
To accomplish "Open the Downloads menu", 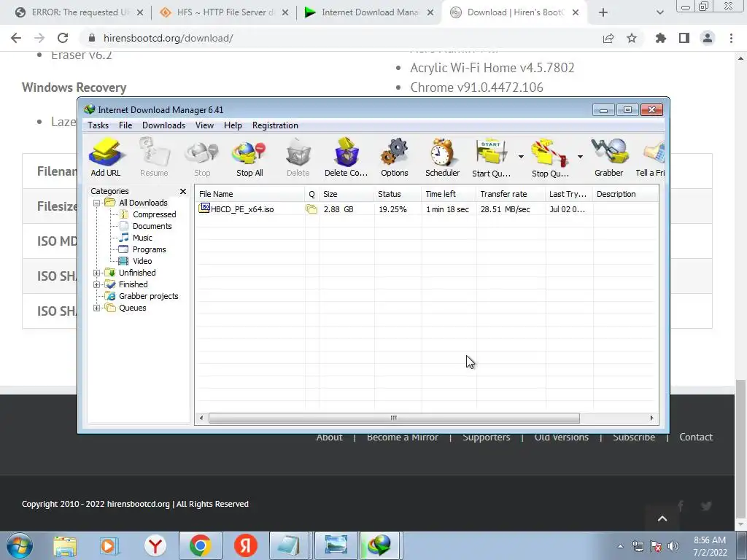I will click(163, 125).
